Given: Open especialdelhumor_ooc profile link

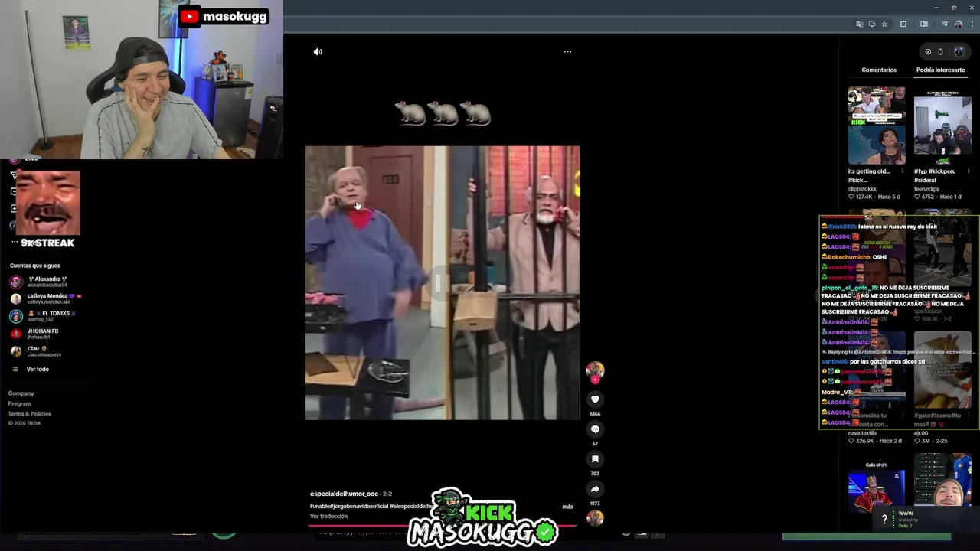Looking at the screenshot, I should pos(344,494).
